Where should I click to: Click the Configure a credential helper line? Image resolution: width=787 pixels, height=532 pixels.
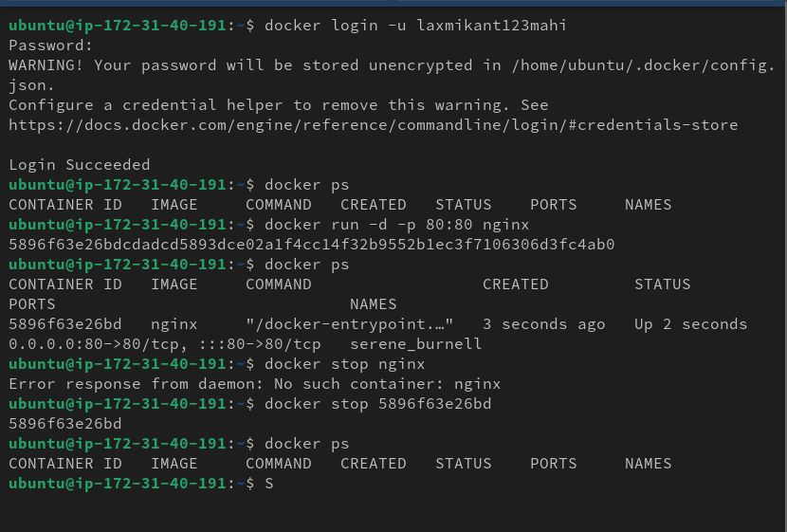pos(279,105)
